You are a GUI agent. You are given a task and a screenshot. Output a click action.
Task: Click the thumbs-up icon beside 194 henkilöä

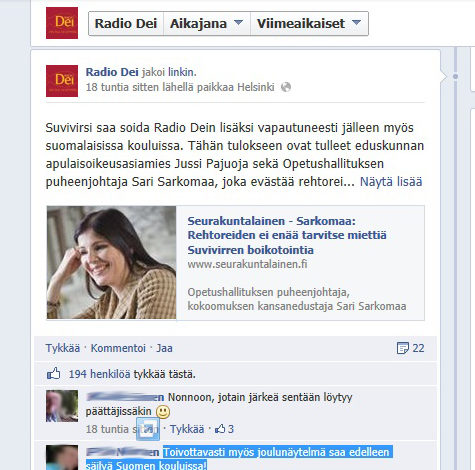(x=53, y=374)
